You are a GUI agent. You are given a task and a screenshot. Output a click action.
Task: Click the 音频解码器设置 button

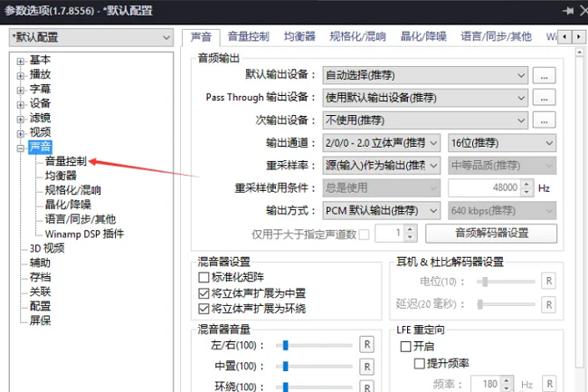coord(491,234)
